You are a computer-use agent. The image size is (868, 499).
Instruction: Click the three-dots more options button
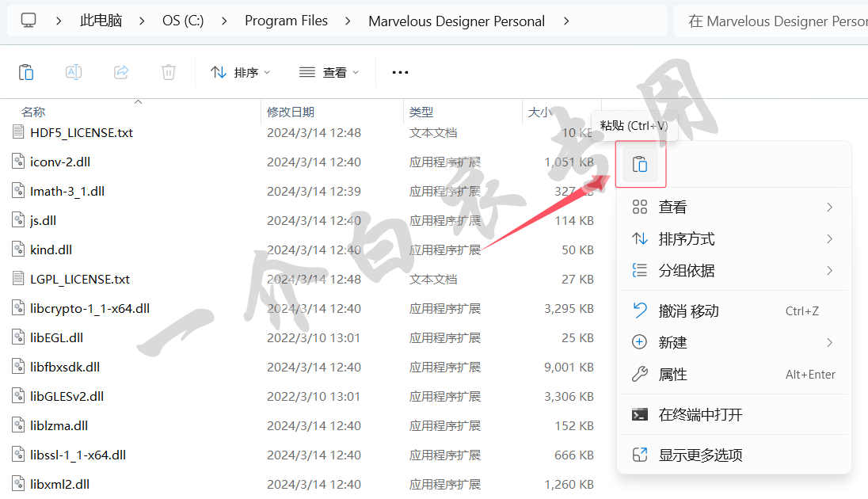pyautogui.click(x=400, y=72)
